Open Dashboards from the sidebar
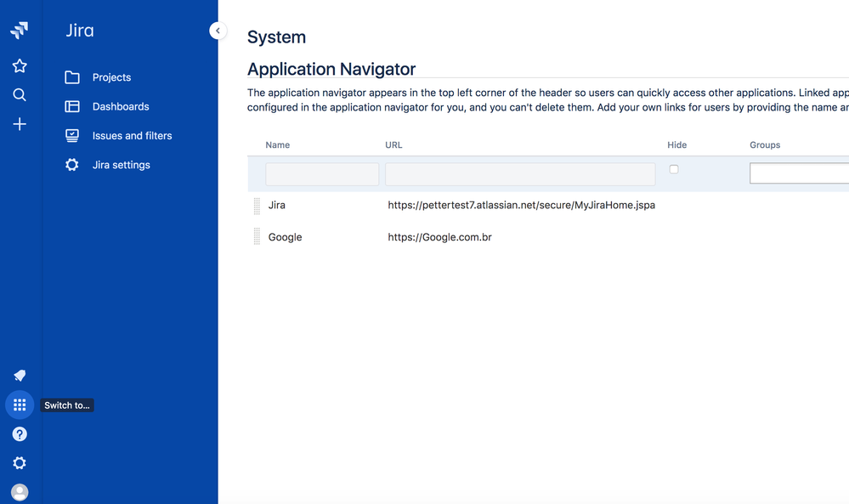The width and height of the screenshot is (849, 504). [119, 105]
